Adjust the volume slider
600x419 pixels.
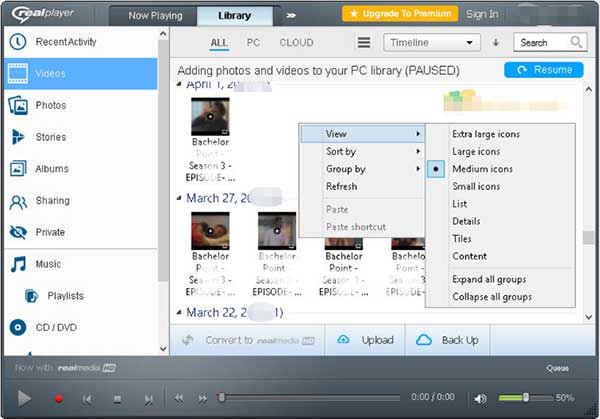[x=526, y=398]
